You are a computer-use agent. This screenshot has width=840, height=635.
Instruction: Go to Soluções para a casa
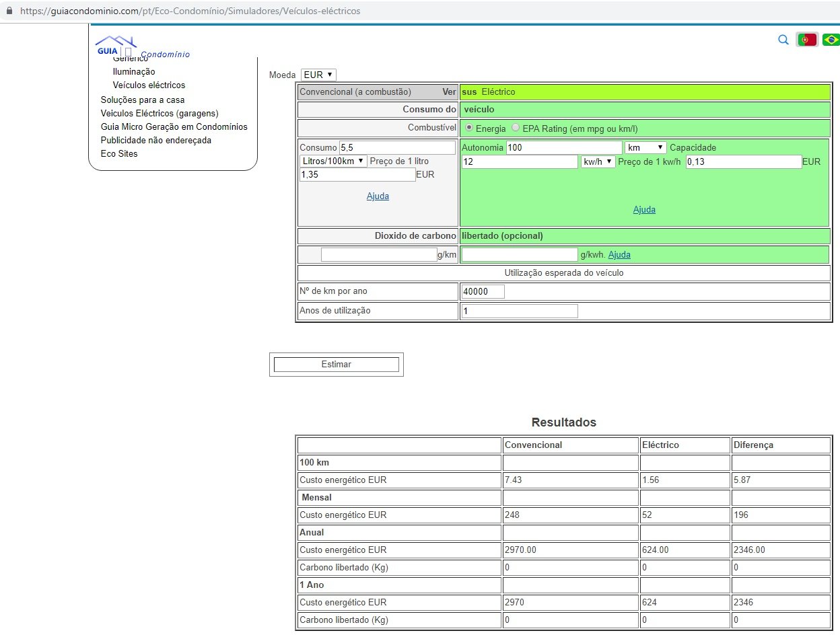click(142, 100)
